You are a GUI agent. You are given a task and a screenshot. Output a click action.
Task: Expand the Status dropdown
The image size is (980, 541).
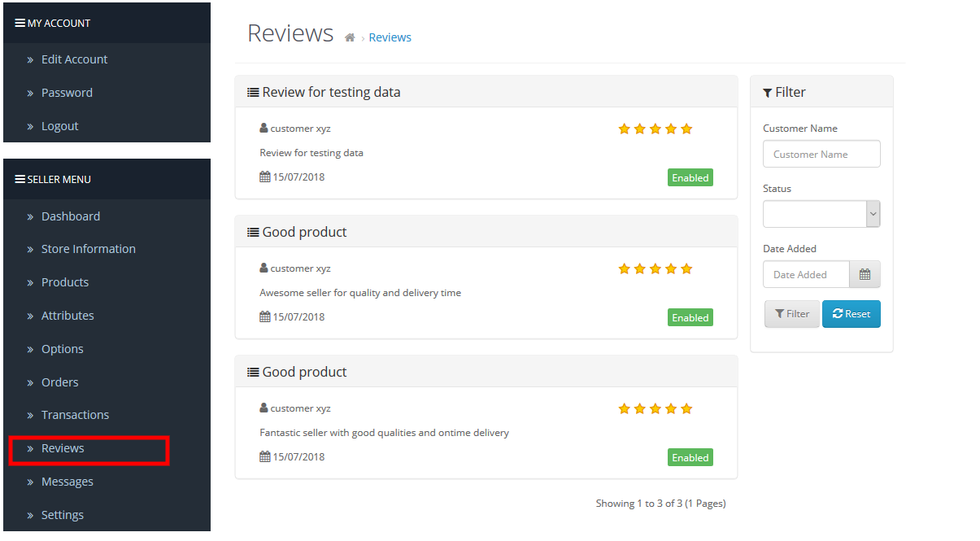click(821, 215)
